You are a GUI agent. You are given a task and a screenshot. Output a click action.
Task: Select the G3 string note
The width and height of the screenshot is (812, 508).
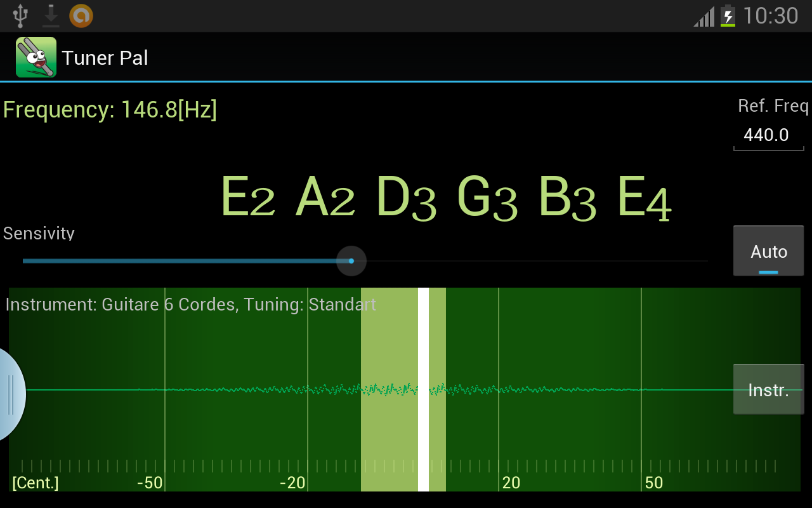(487, 197)
